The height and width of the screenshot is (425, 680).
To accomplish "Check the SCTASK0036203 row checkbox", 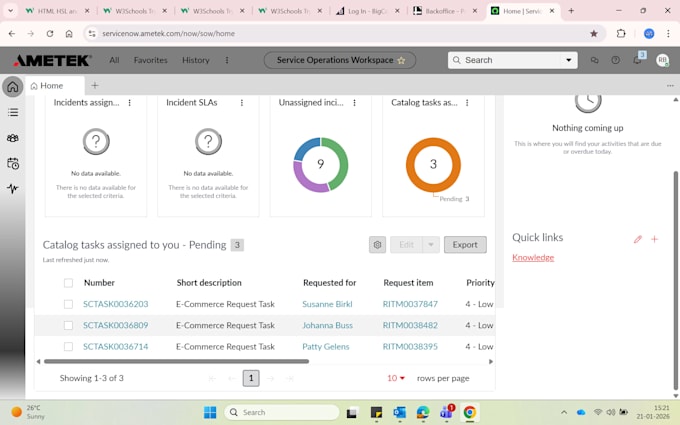I will pyautogui.click(x=68, y=304).
